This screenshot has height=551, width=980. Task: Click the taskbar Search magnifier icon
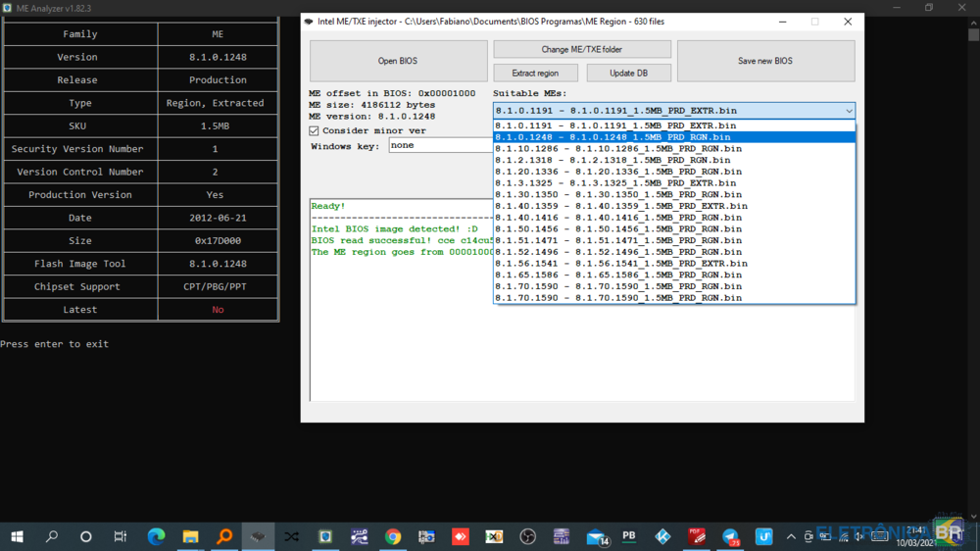(x=52, y=536)
